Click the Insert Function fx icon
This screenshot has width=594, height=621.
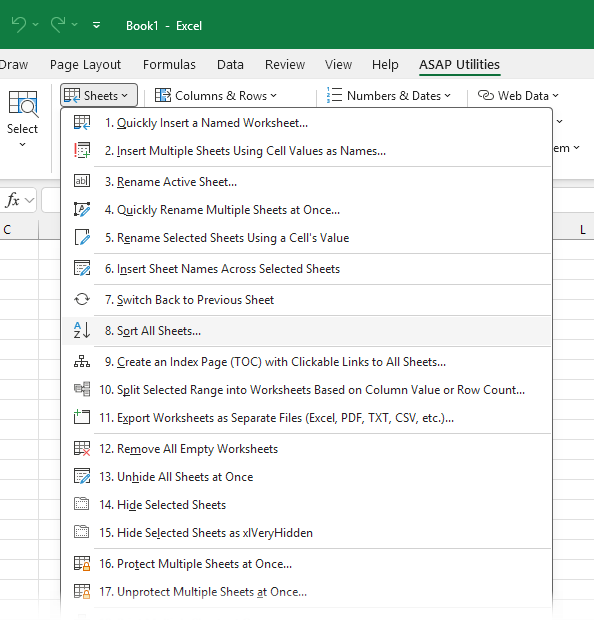pyautogui.click(x=13, y=200)
